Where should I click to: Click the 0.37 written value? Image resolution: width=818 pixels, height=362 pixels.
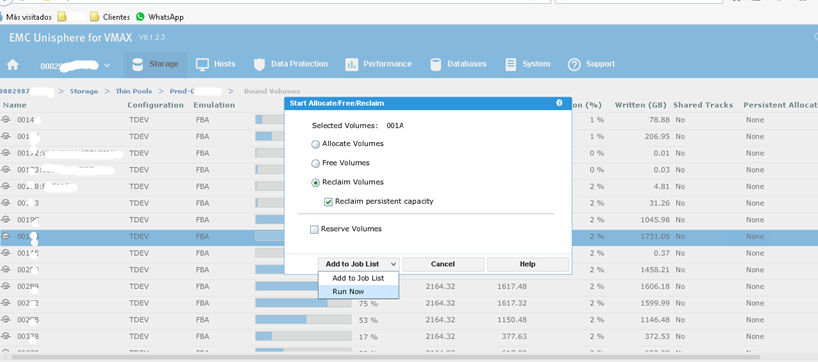coord(662,254)
